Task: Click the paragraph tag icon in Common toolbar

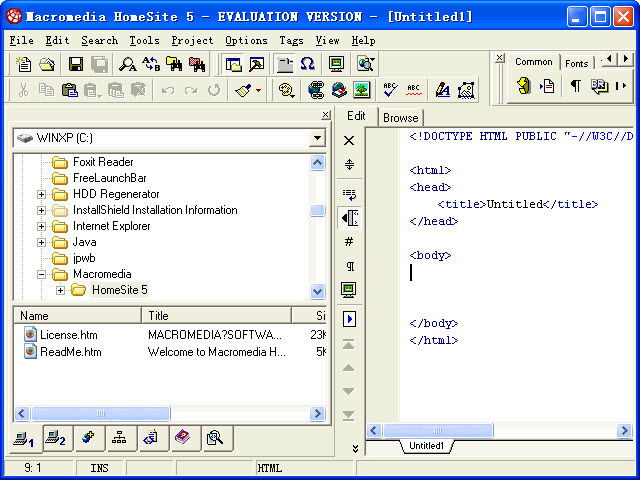Action: 576,86
